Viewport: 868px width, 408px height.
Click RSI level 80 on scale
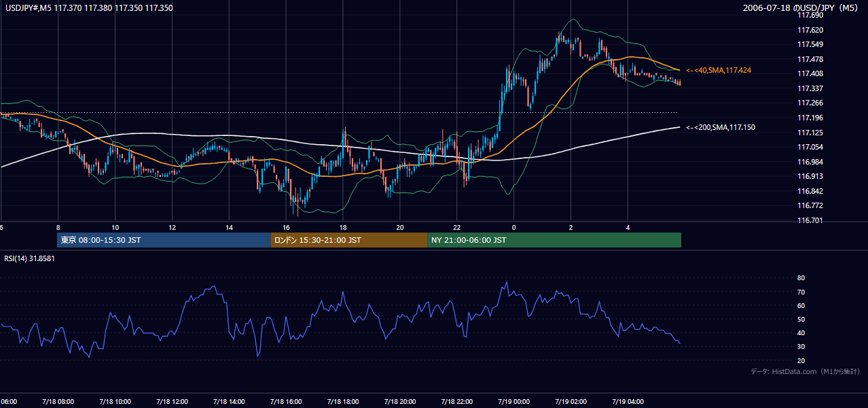(801, 278)
